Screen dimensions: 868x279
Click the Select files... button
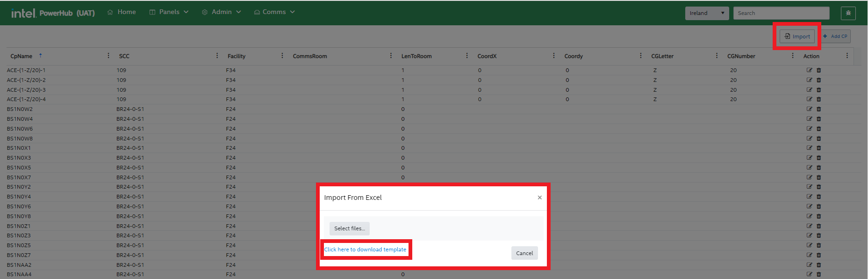pos(349,228)
